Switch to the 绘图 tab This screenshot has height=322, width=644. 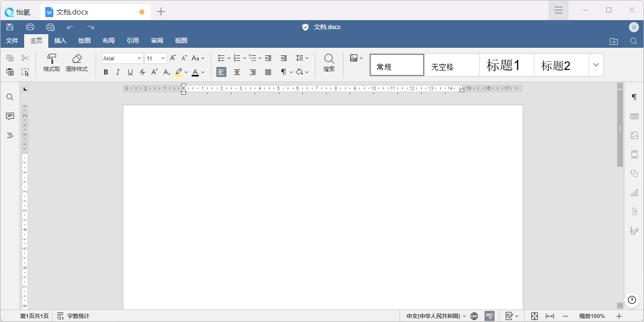tap(85, 41)
